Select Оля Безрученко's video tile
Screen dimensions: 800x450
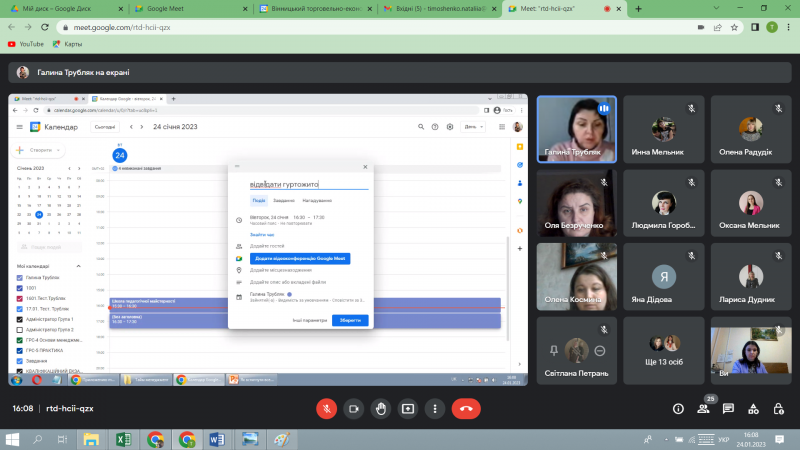[x=577, y=203]
